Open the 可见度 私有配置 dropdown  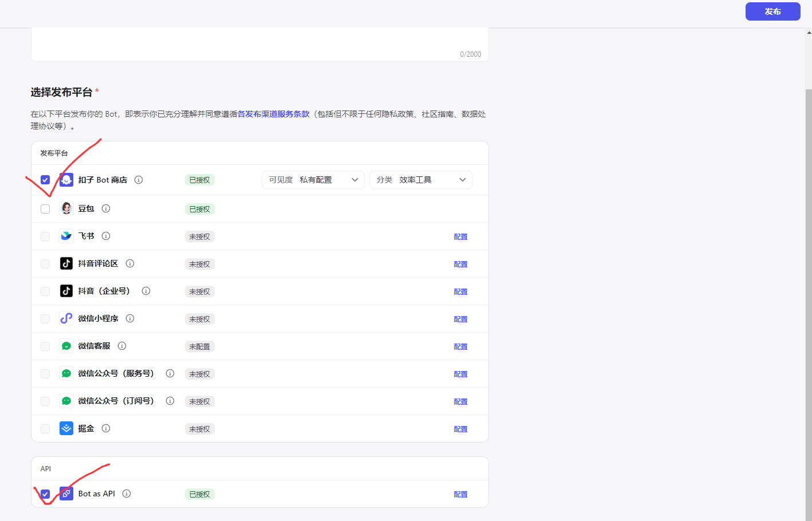pos(313,180)
